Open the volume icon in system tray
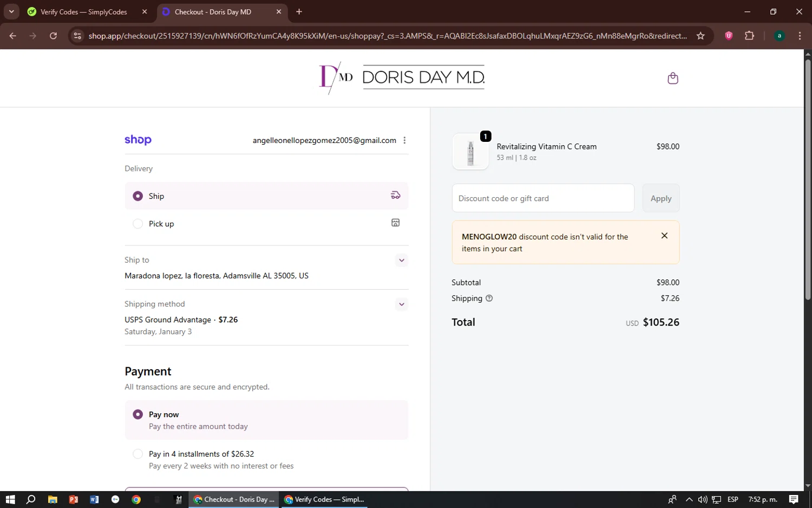 click(x=703, y=499)
